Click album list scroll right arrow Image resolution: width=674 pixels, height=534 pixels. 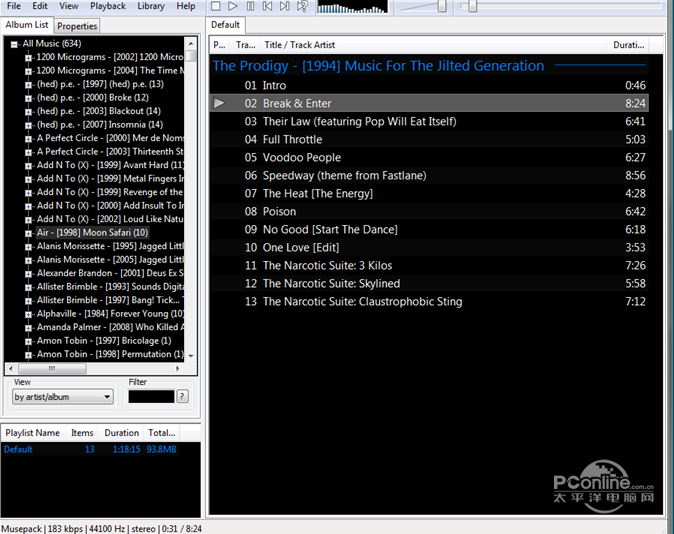[x=178, y=368]
